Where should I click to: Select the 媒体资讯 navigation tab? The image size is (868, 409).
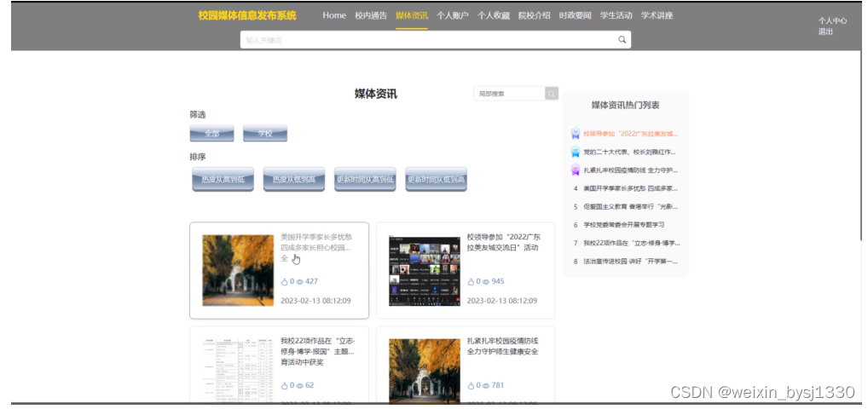pyautogui.click(x=412, y=15)
